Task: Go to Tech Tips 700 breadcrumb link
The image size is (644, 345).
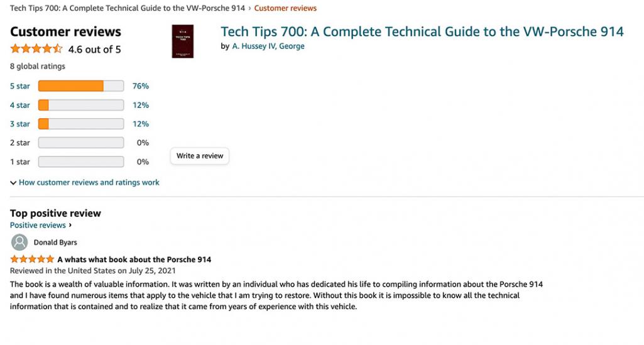Action: [x=128, y=8]
